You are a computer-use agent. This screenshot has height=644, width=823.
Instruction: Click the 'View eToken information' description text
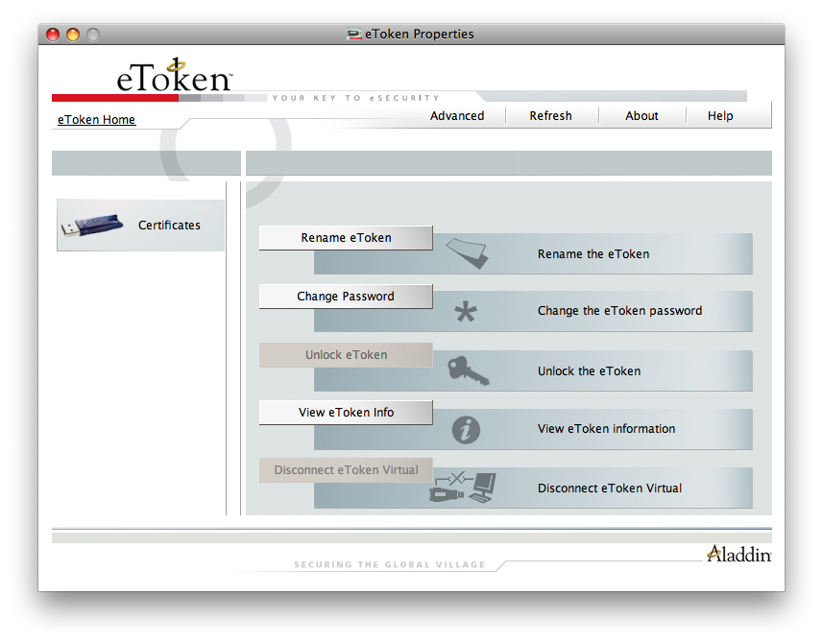(x=606, y=429)
